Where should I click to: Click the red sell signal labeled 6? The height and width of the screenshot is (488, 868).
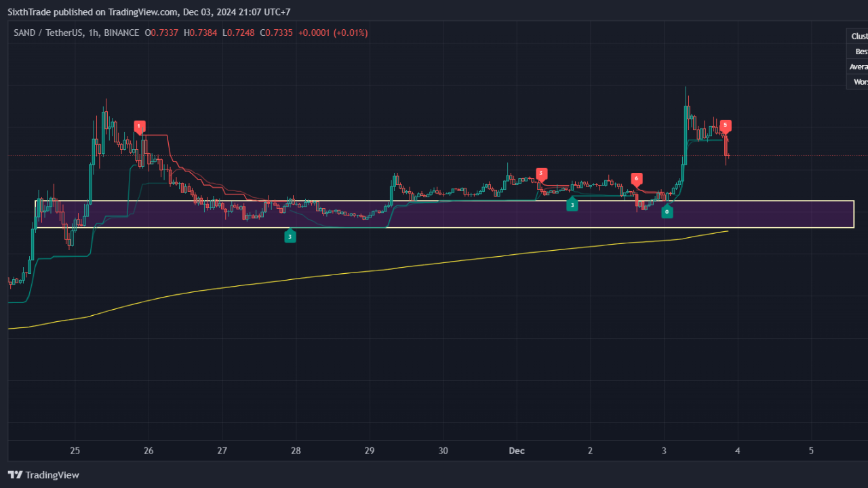[636, 179]
